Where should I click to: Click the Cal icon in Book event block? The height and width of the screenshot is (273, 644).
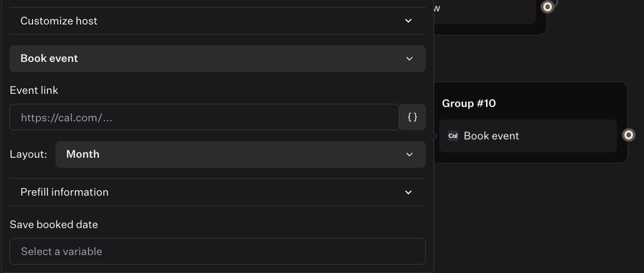[x=453, y=136]
